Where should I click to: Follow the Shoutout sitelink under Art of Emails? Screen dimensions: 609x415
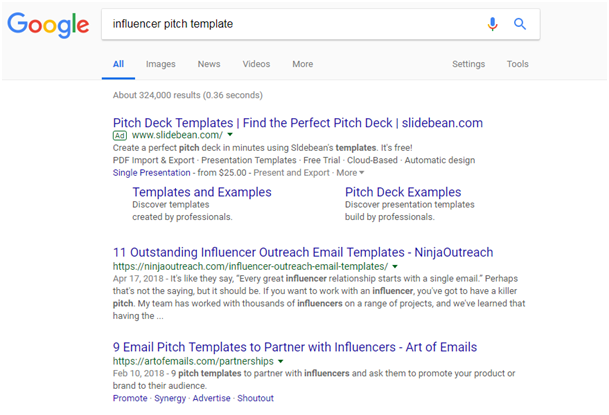pyautogui.click(x=255, y=398)
